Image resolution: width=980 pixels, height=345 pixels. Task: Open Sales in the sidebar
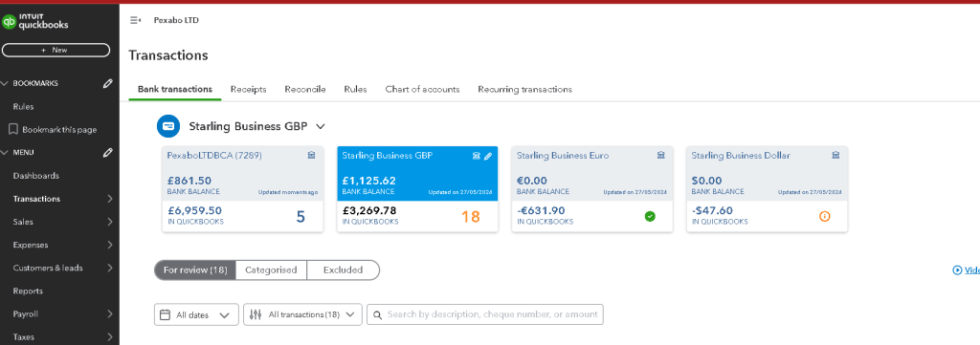tap(23, 222)
